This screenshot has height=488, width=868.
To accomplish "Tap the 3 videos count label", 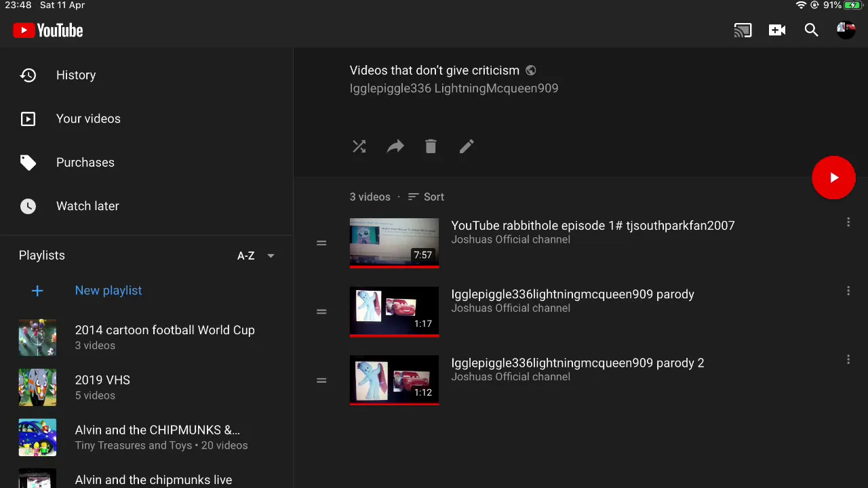I will [370, 197].
